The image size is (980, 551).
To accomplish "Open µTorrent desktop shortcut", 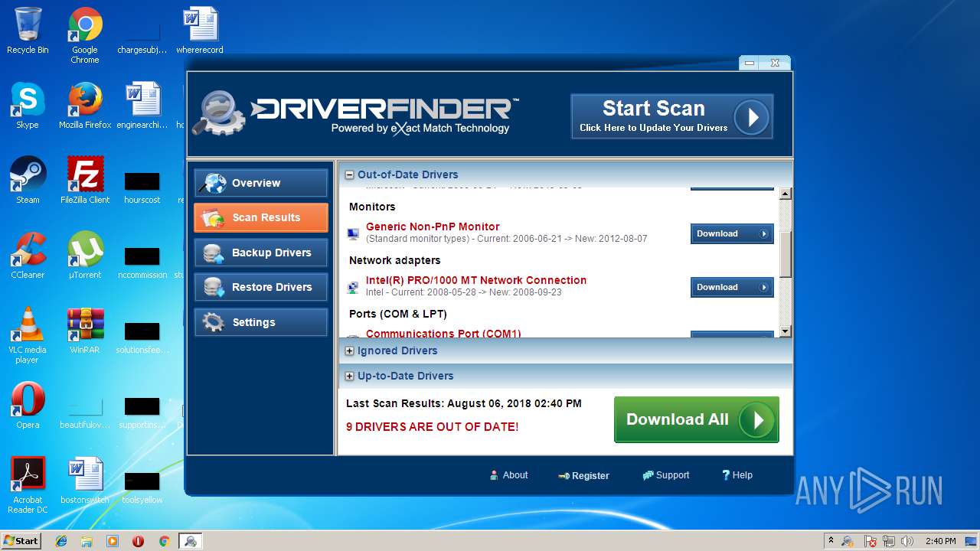I will pyautogui.click(x=85, y=256).
